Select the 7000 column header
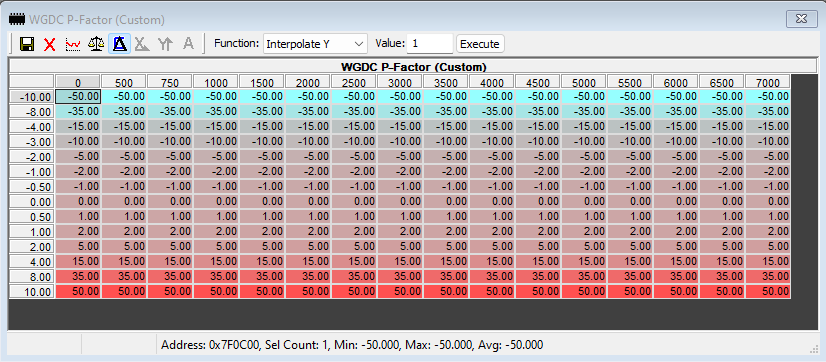Screen dimensions: 826x362 click(x=767, y=82)
